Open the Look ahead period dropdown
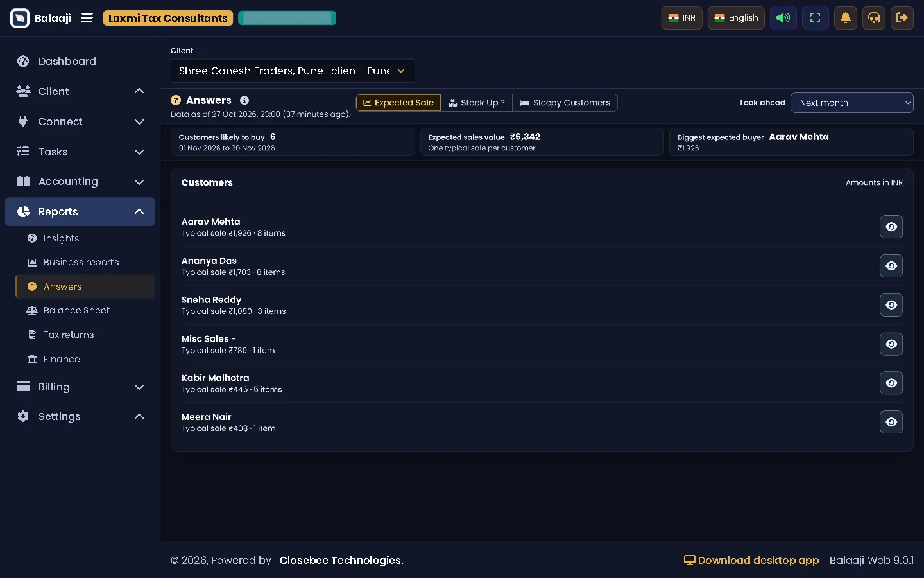The image size is (924, 578). coord(852,103)
